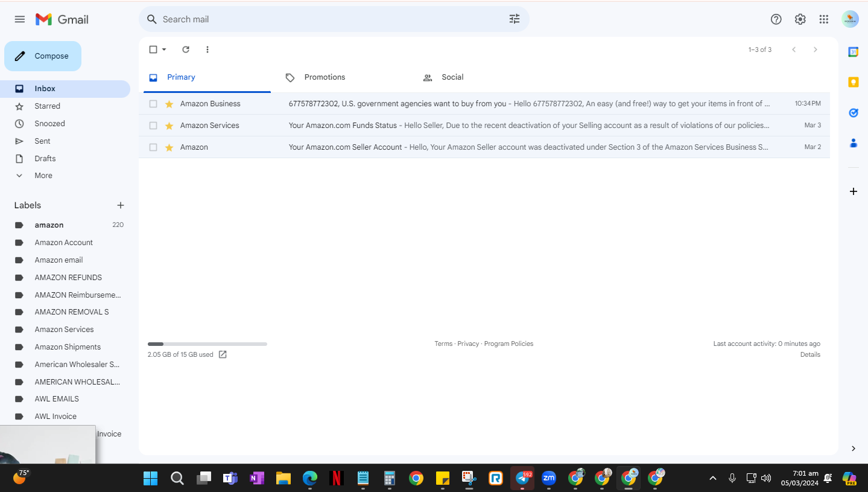Get add-ons using side panel plus
The image size is (868, 492).
(854, 191)
